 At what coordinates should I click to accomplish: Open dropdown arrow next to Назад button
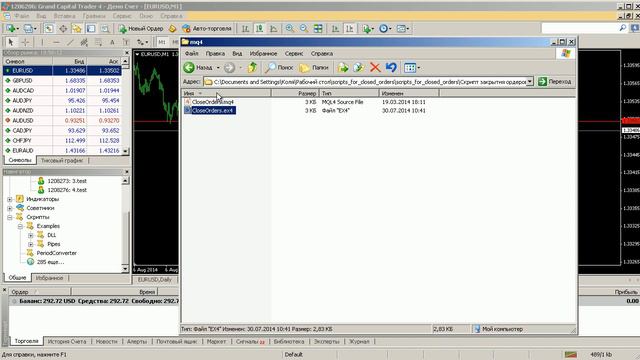[218, 68]
